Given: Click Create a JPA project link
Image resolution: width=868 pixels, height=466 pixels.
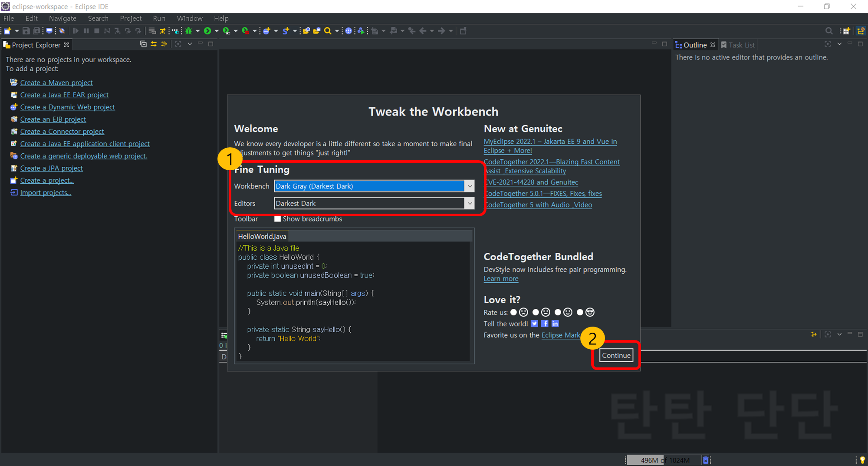Looking at the screenshot, I should pyautogui.click(x=51, y=168).
